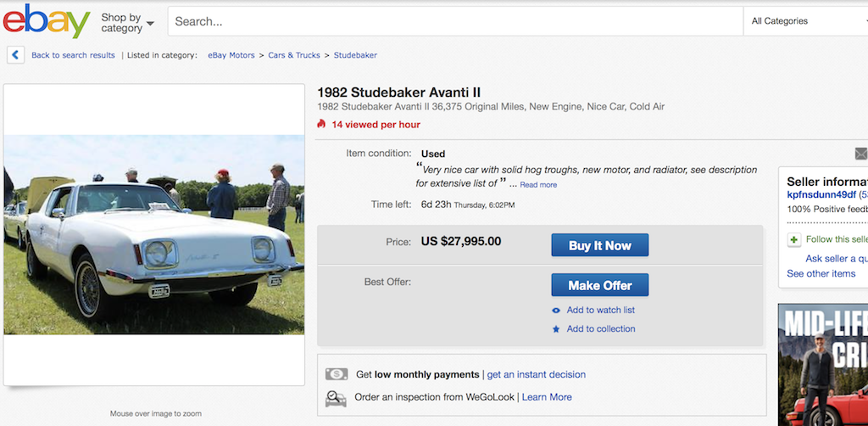Click the envelope icon above seller information
The width and height of the screenshot is (868, 426).
click(x=860, y=154)
